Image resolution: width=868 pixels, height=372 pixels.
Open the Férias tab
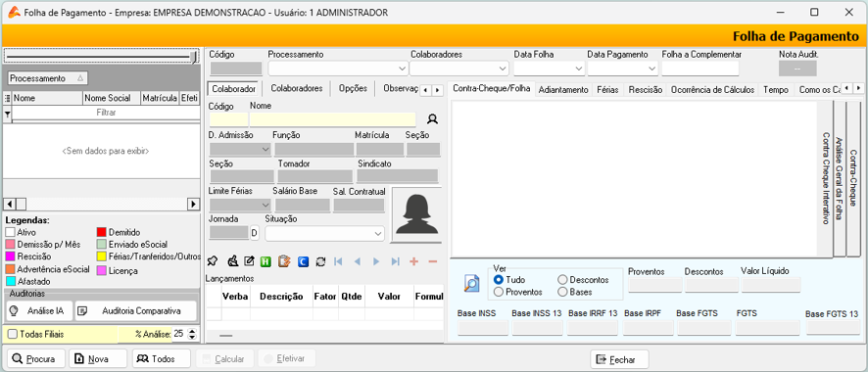(x=607, y=89)
